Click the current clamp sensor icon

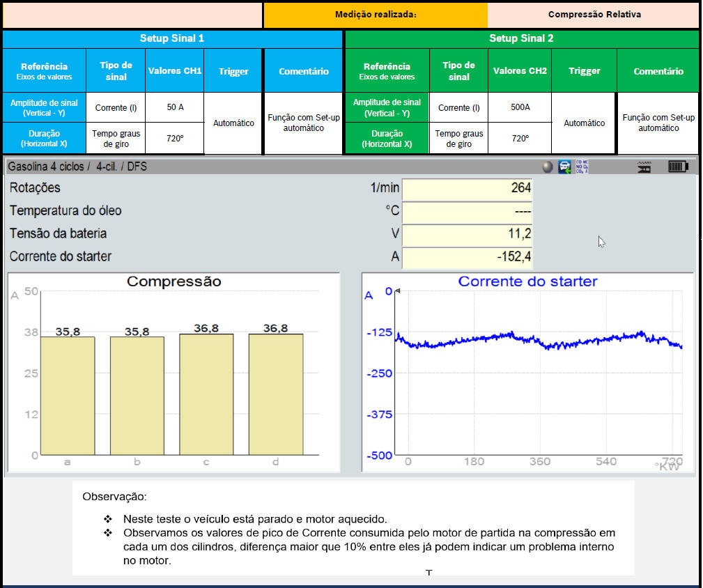(644, 167)
